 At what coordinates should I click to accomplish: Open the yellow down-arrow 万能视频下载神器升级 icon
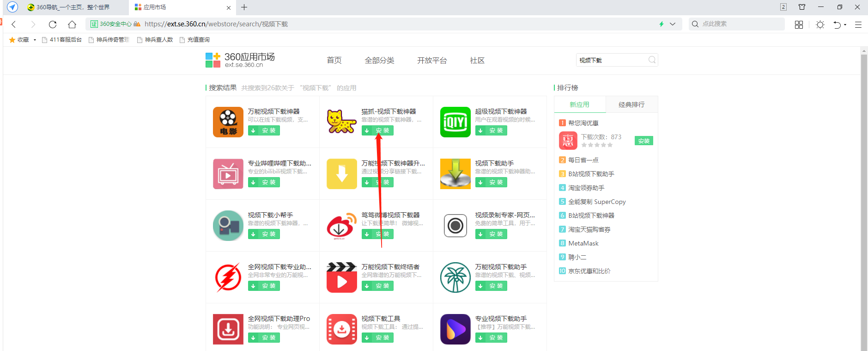[x=342, y=174]
